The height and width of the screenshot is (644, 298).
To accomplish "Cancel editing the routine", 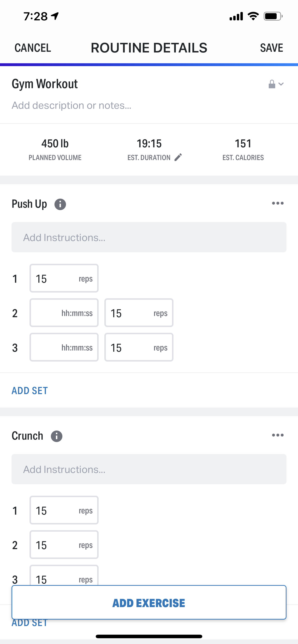I will (33, 48).
